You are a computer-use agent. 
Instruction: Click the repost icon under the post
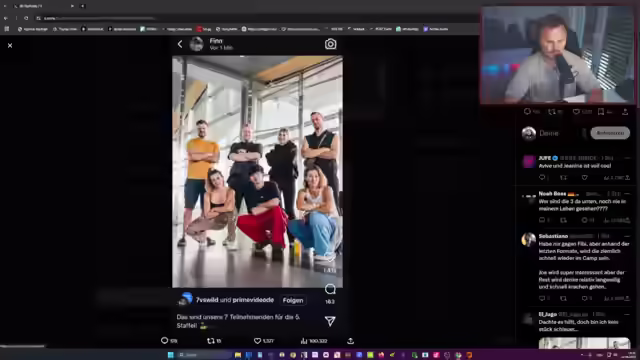pos(211,340)
